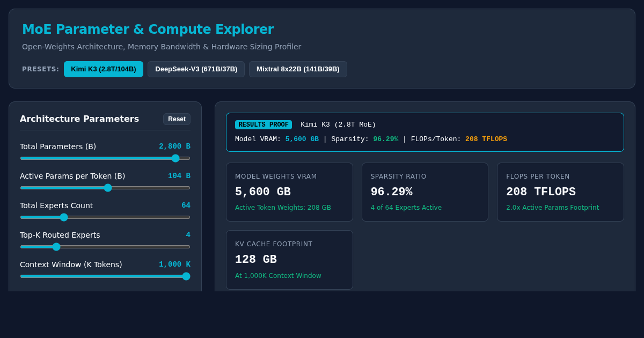Click the KV Cache Footprint card
The image size is (644, 338).
(x=289, y=260)
